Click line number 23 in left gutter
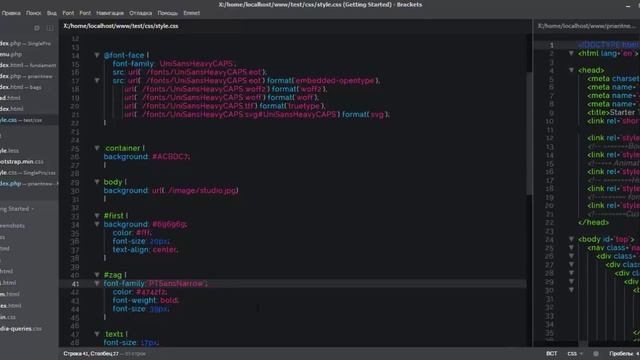 (x=75, y=131)
